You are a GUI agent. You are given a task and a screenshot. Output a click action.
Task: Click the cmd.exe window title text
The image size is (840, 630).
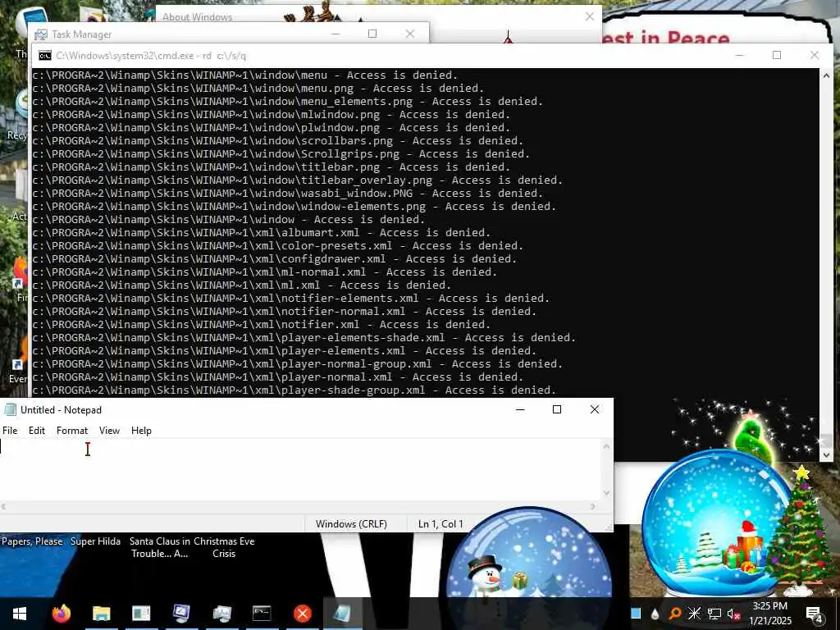point(151,56)
